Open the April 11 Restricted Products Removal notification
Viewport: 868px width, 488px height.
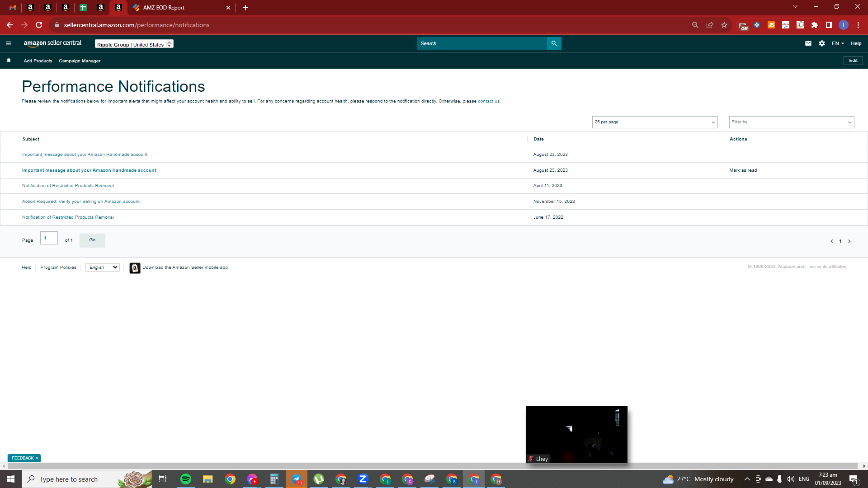pos(68,186)
